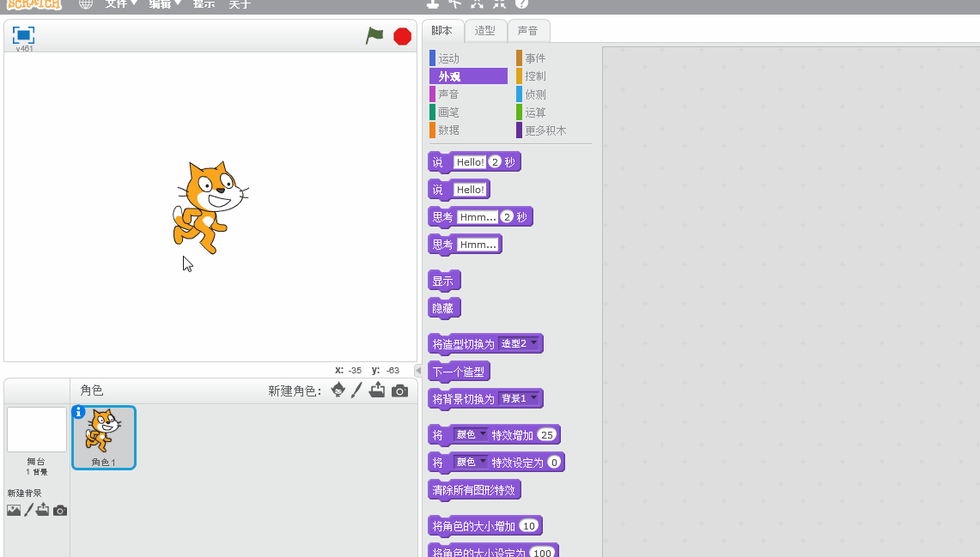Image resolution: width=980 pixels, height=557 pixels.
Task: Click the red stop button
Action: 403,36
